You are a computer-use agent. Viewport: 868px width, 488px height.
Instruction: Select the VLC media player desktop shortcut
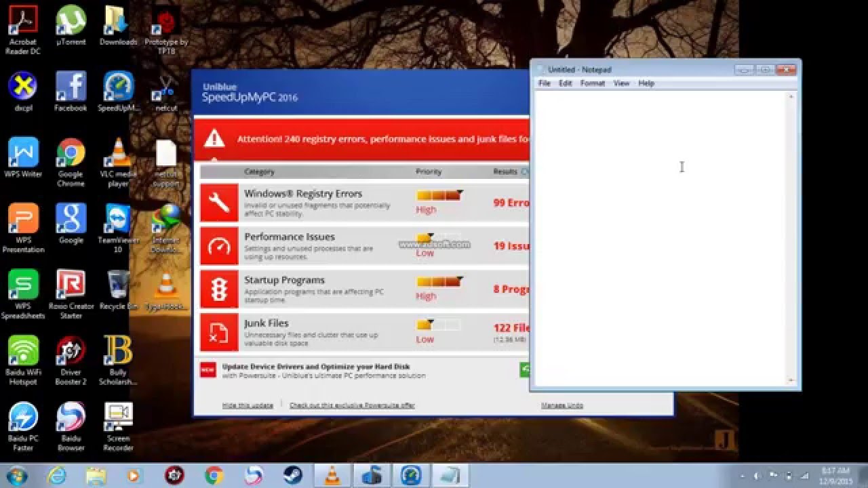tap(118, 163)
